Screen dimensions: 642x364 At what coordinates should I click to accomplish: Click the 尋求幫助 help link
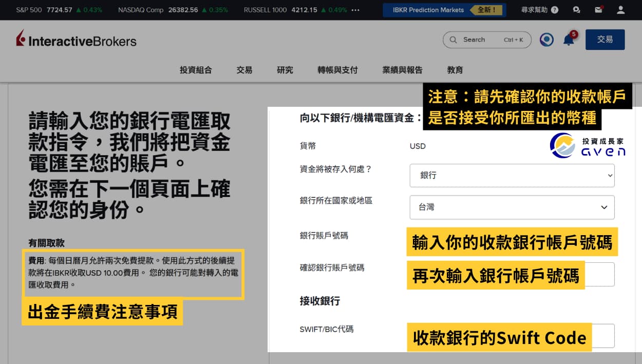click(540, 10)
